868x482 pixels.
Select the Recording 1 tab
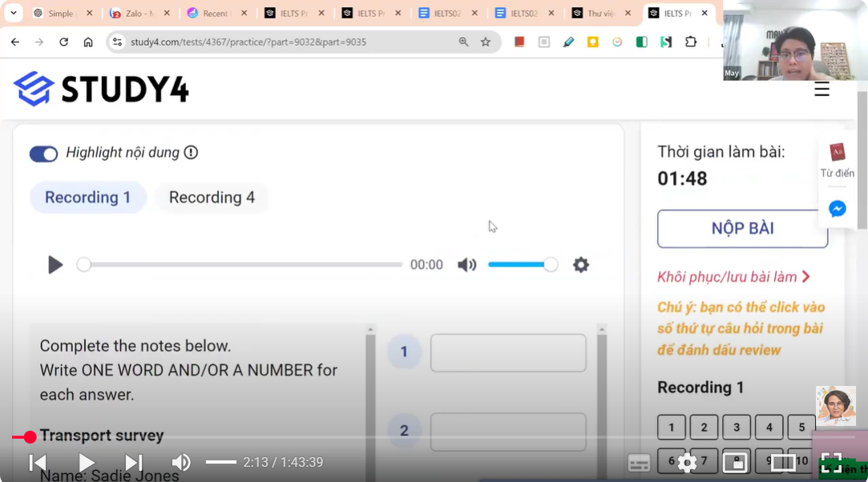(x=88, y=197)
